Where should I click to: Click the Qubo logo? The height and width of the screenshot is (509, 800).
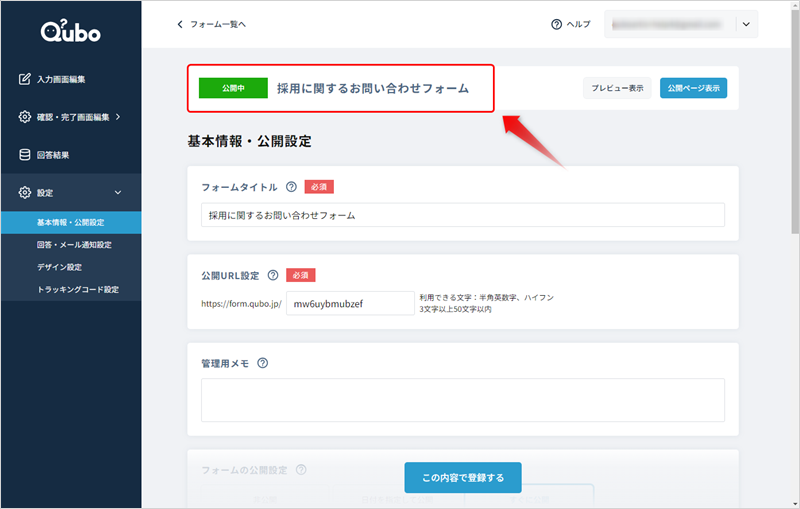pos(70,31)
